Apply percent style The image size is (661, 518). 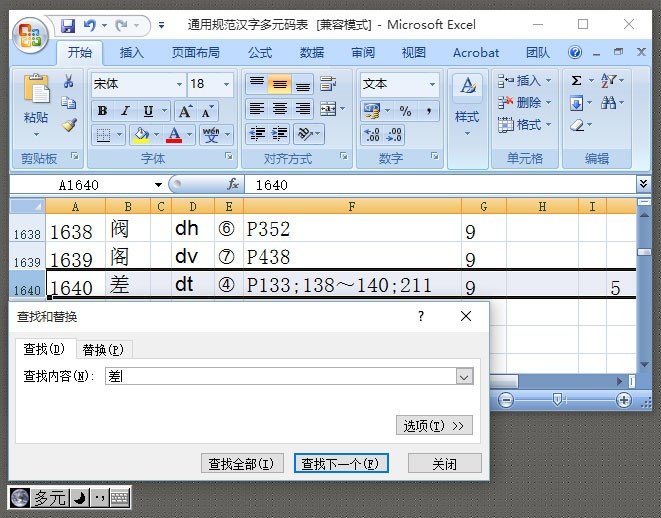406,111
